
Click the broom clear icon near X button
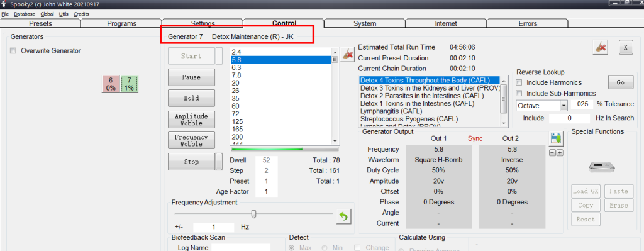click(600, 47)
